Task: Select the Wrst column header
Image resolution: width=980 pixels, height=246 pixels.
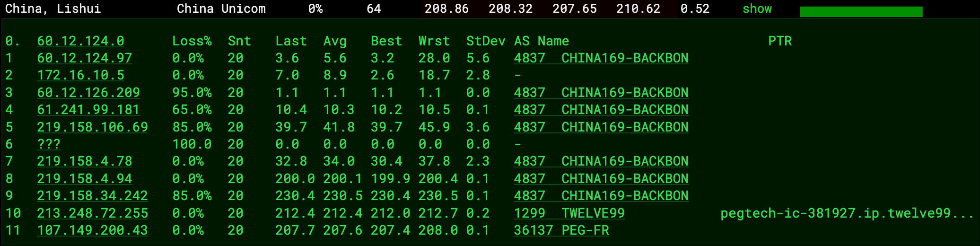Action: tap(434, 41)
